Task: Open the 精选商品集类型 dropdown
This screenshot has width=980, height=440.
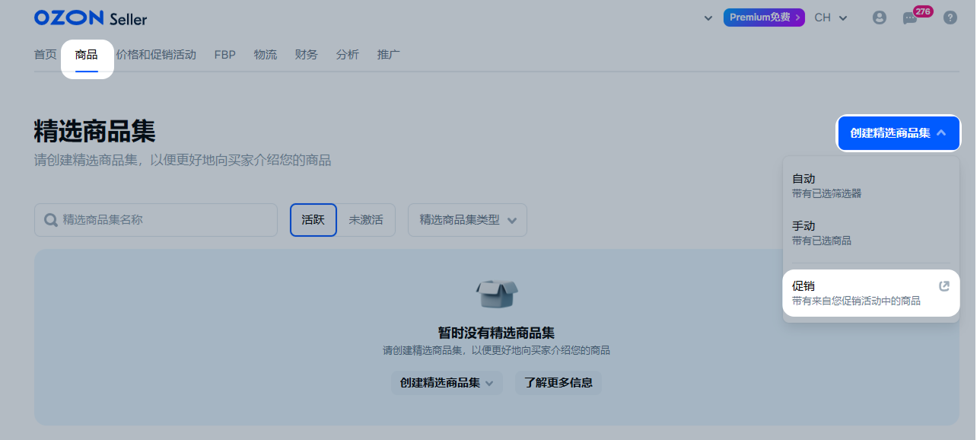Action: tap(467, 220)
